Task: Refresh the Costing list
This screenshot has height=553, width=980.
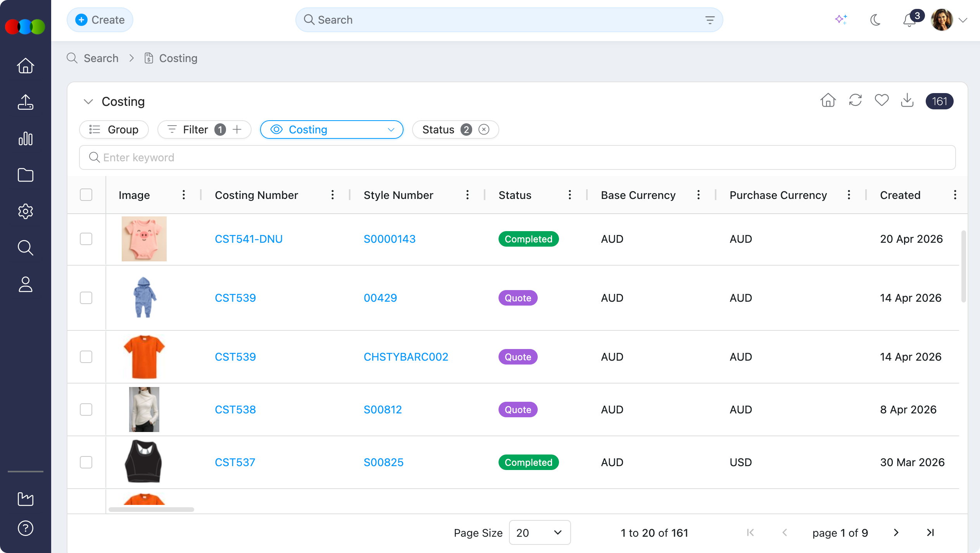Action: (855, 100)
